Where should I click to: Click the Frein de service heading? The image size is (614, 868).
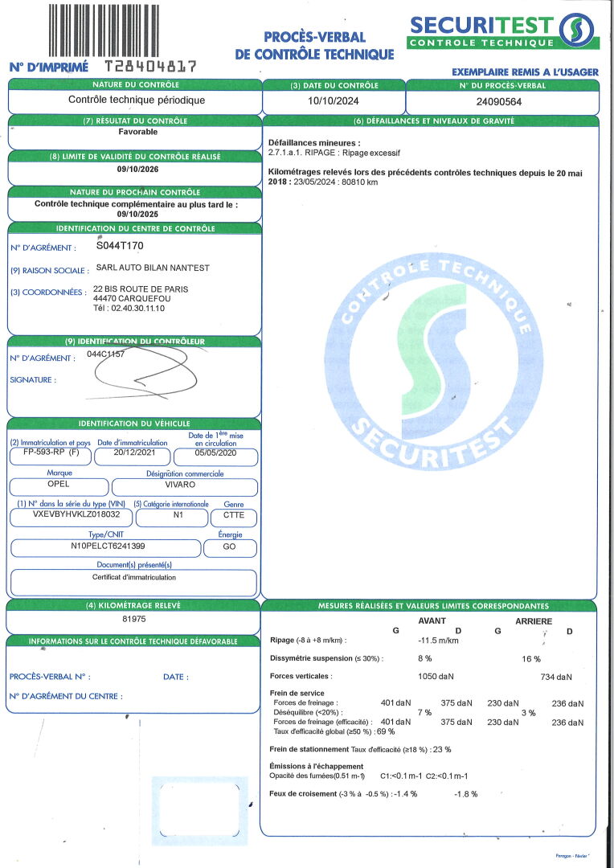pyautogui.click(x=297, y=693)
